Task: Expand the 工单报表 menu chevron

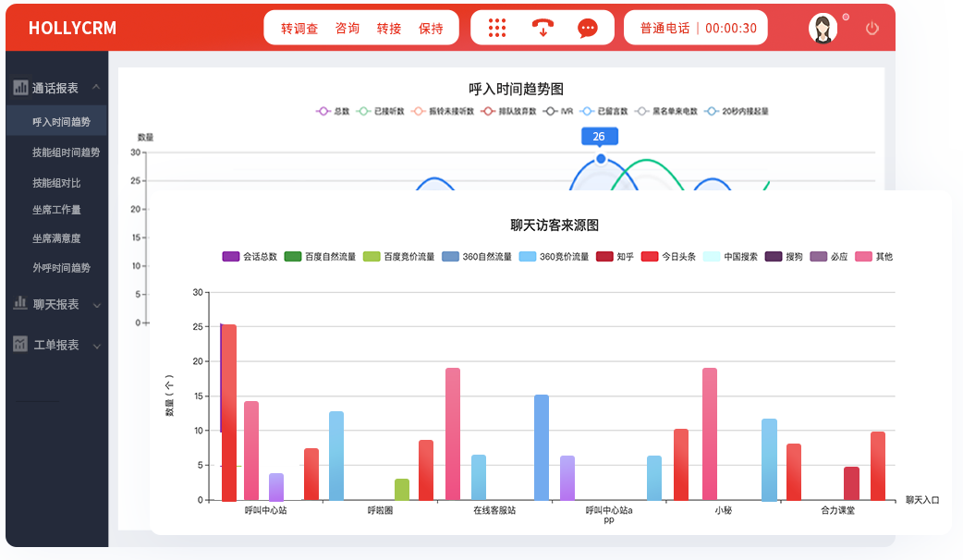Action: pyautogui.click(x=97, y=346)
